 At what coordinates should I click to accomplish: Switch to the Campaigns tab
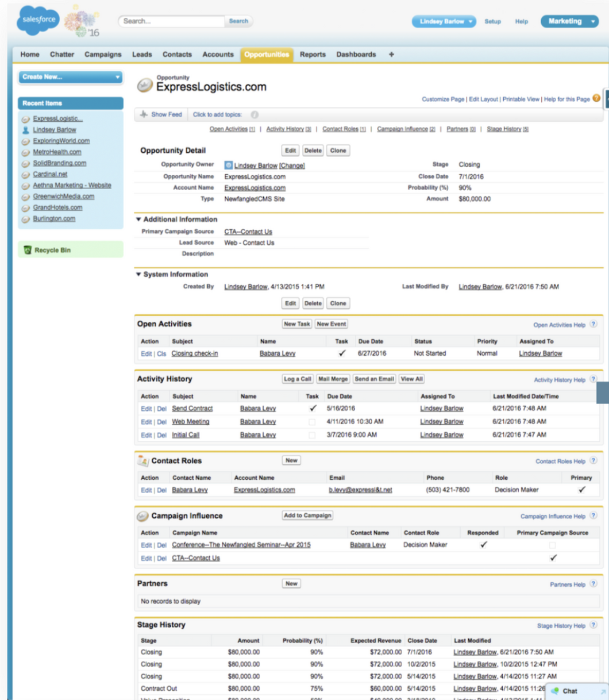[x=103, y=55]
